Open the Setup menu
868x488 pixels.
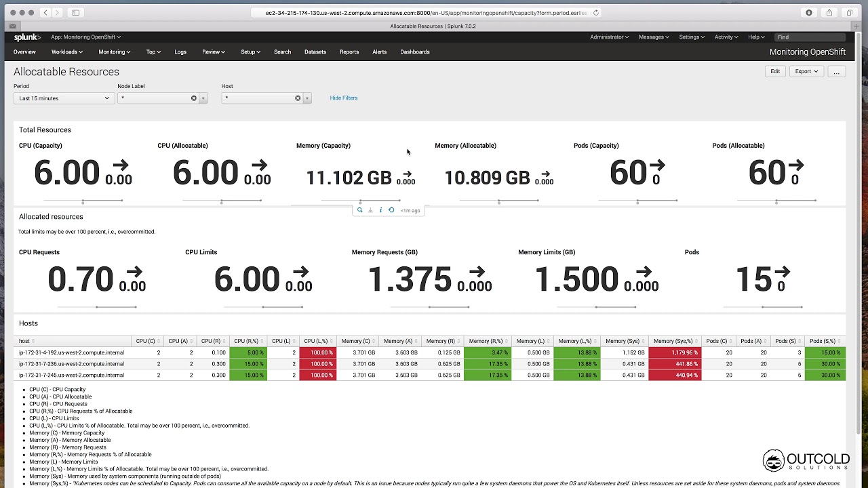point(250,52)
